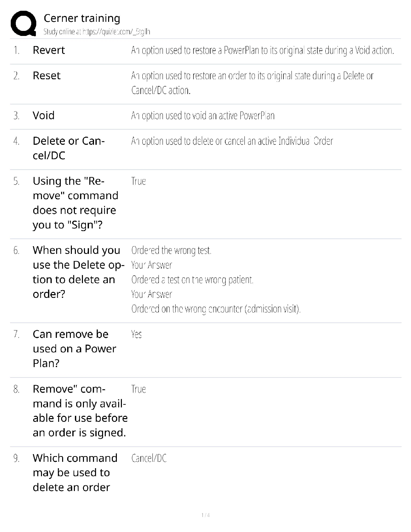This screenshot has height=532, width=411.
Task: Click answer "Ordered a test on the wrong patient."
Action: click(x=192, y=279)
